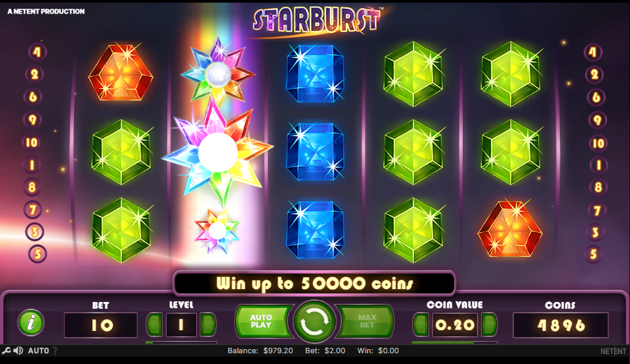Click the level slider bar under Level
630x364 pixels.
[x=181, y=342]
